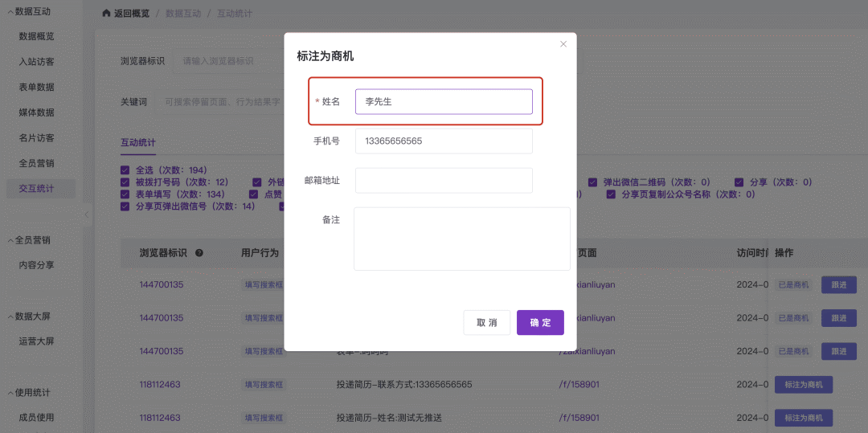Close the 标注为商机 dialog with the X

click(x=563, y=44)
